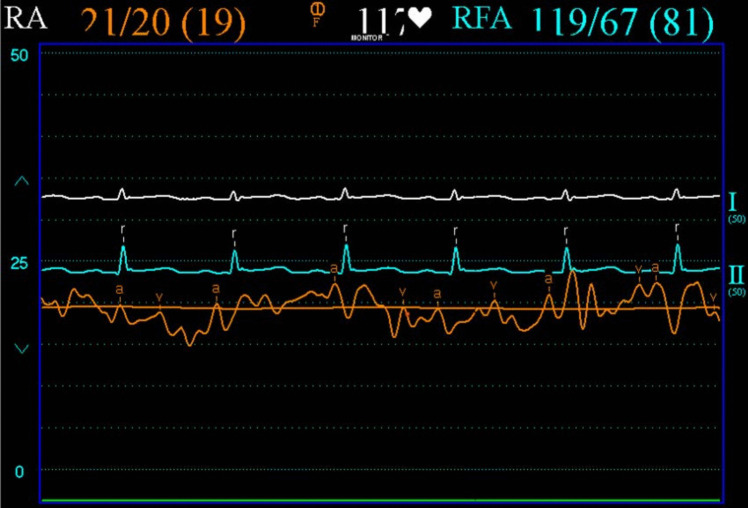Select the RFA channel label

point(482,18)
